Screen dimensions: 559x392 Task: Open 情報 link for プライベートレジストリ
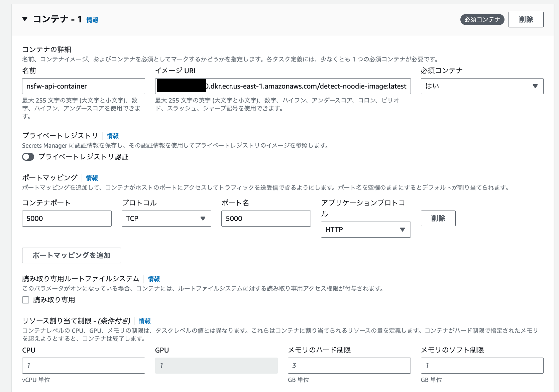tap(112, 136)
